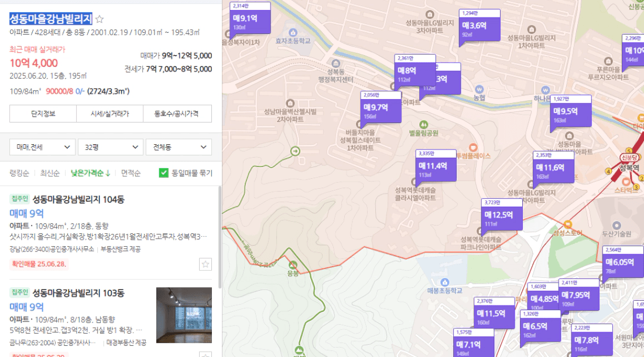Viewport: 644px width, 357px height.
Task: Sort listings by 랭킹순
Action: [19, 173]
